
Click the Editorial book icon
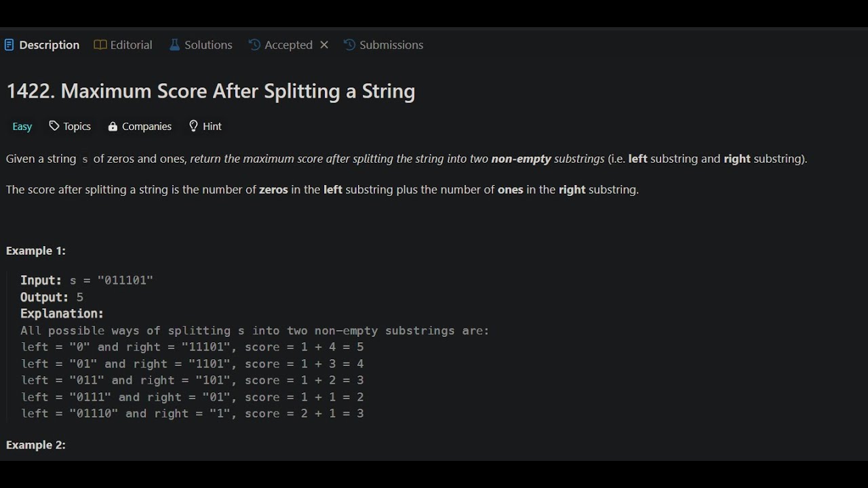click(100, 45)
